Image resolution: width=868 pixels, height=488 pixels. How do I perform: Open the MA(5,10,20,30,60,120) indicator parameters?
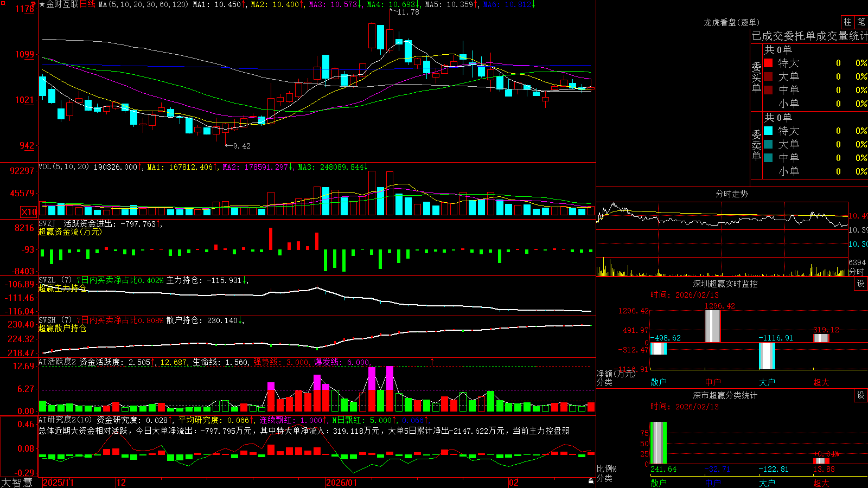click(143, 4)
